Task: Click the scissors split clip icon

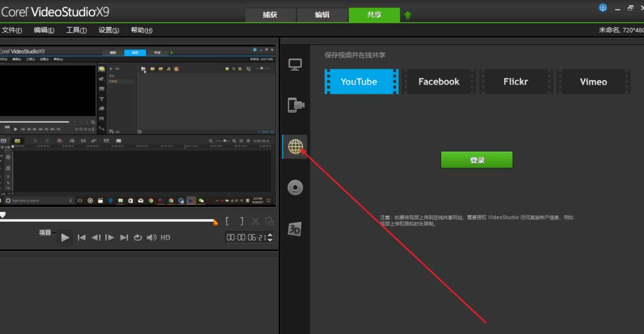Action: pyautogui.click(x=256, y=221)
